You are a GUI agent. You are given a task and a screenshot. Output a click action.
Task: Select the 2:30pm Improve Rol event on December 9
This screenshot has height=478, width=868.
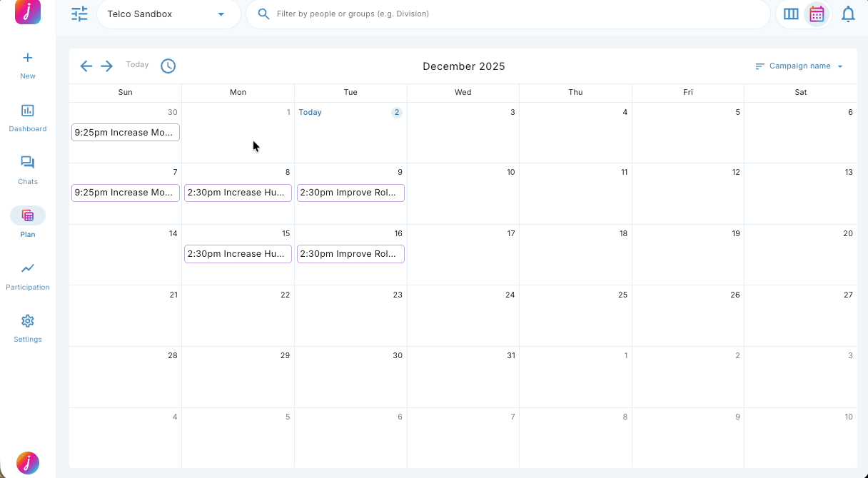click(350, 193)
